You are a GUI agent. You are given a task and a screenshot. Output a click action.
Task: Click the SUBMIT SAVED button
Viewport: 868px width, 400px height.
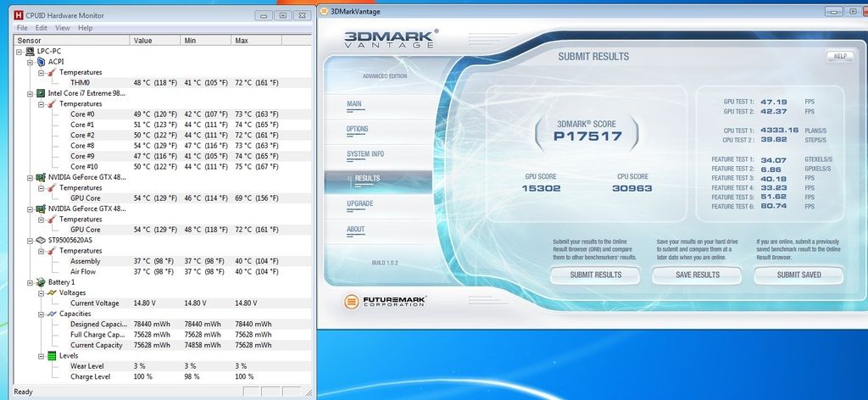point(798,275)
